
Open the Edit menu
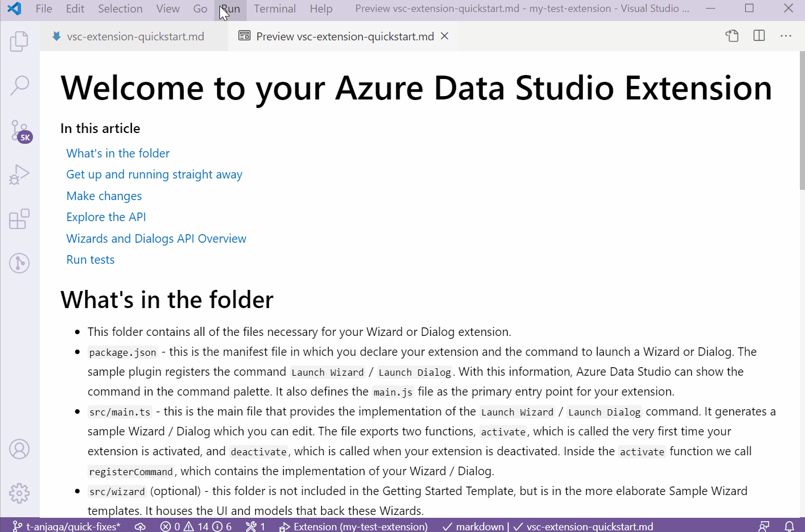click(75, 9)
